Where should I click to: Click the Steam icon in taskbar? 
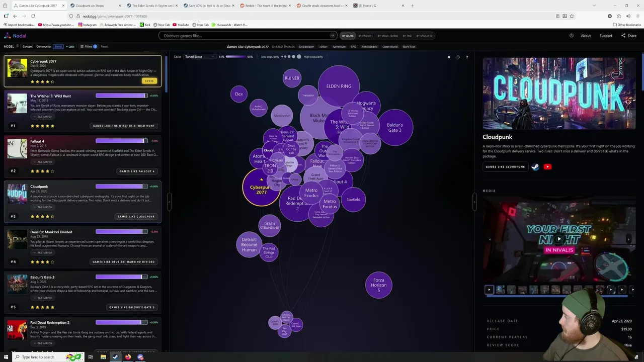[x=115, y=357]
